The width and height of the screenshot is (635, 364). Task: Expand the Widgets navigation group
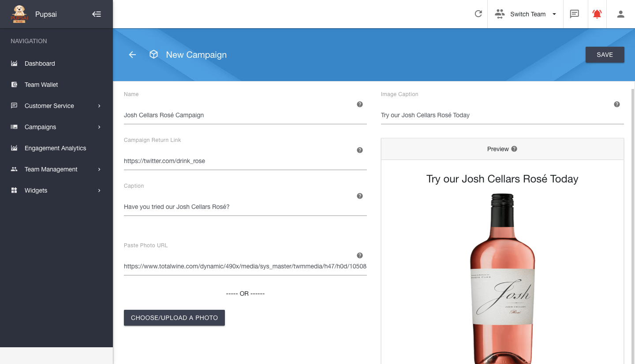pyautogui.click(x=56, y=190)
